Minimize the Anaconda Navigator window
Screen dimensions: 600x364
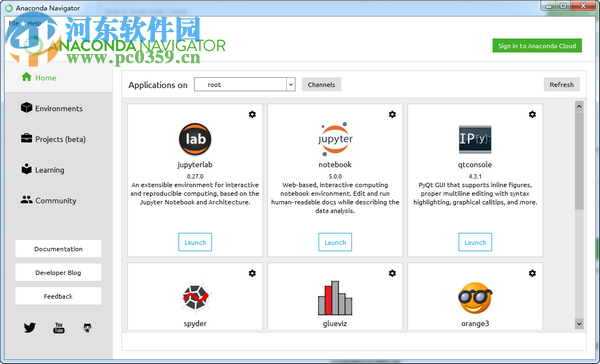point(549,6)
